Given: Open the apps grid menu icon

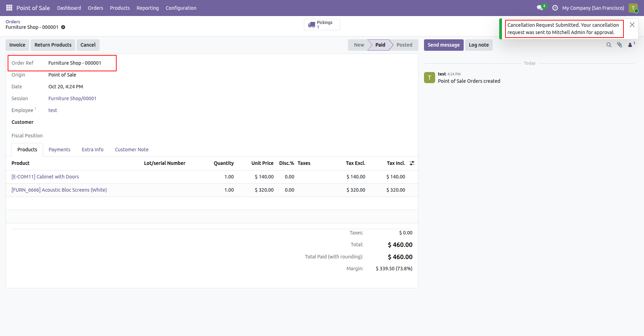Looking at the screenshot, I should point(9,8).
